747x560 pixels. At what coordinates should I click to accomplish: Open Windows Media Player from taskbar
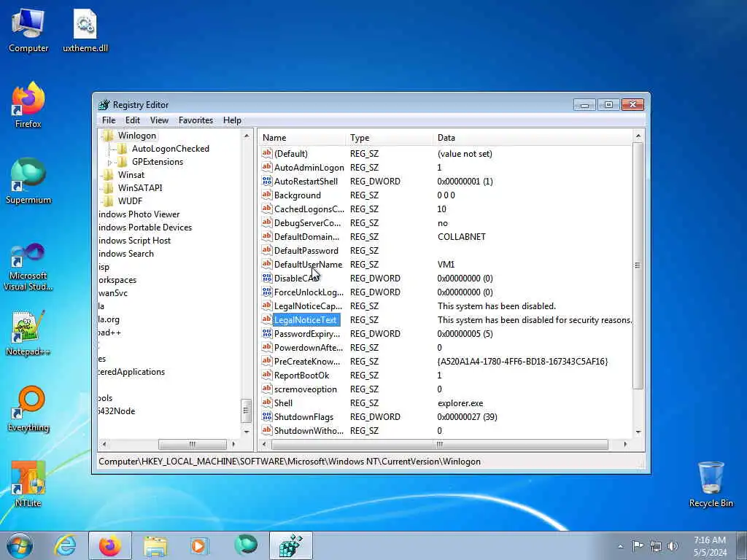coord(199,545)
